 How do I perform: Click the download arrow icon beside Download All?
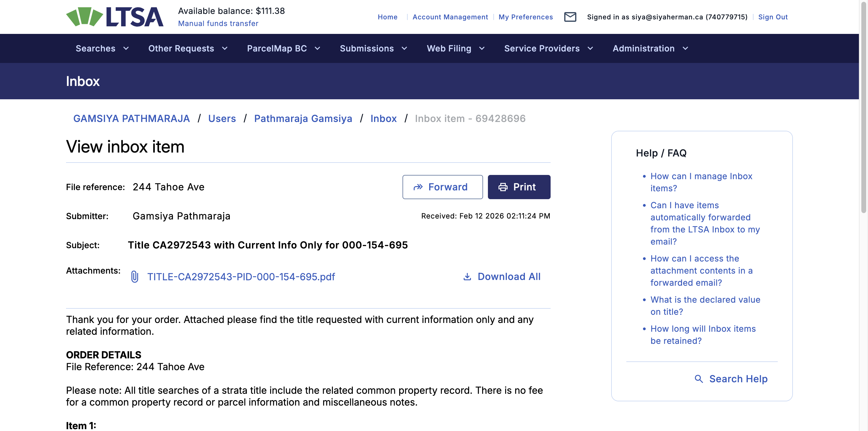click(467, 277)
